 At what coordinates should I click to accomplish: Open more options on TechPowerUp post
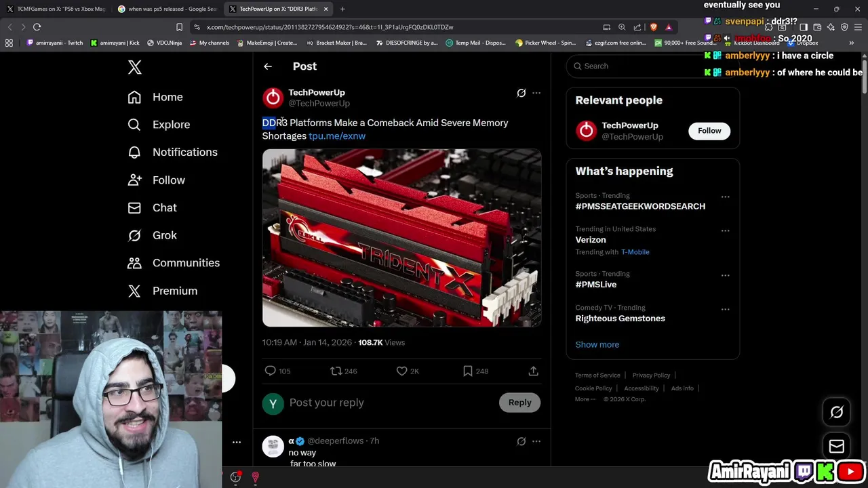point(536,93)
